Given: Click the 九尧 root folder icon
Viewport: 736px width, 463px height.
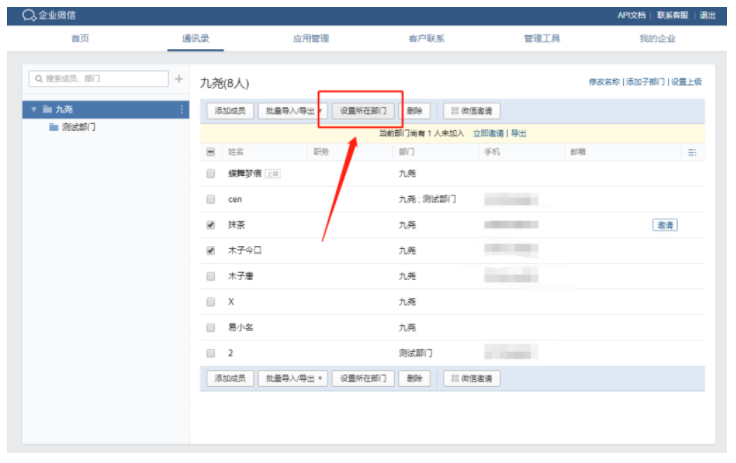Looking at the screenshot, I should tap(47, 109).
